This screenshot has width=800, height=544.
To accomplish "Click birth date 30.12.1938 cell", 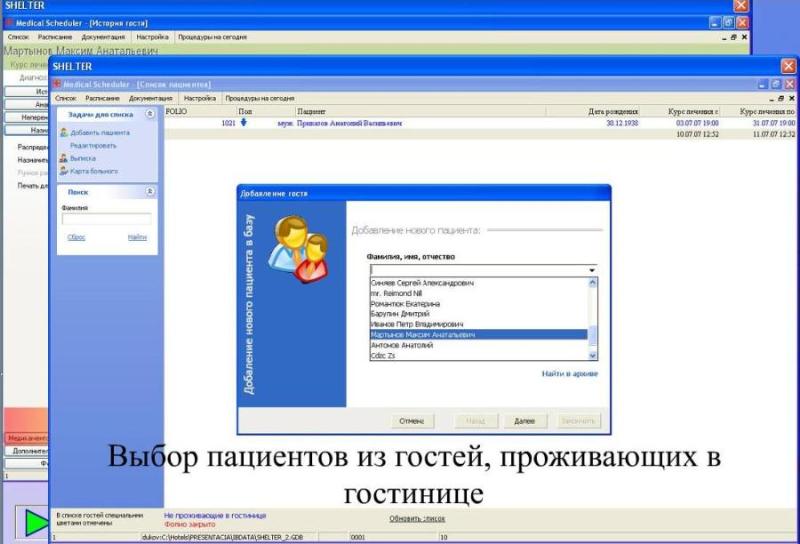I will point(622,123).
